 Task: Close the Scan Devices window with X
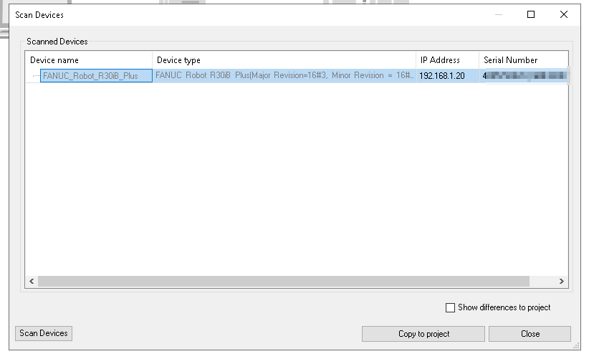click(x=564, y=14)
